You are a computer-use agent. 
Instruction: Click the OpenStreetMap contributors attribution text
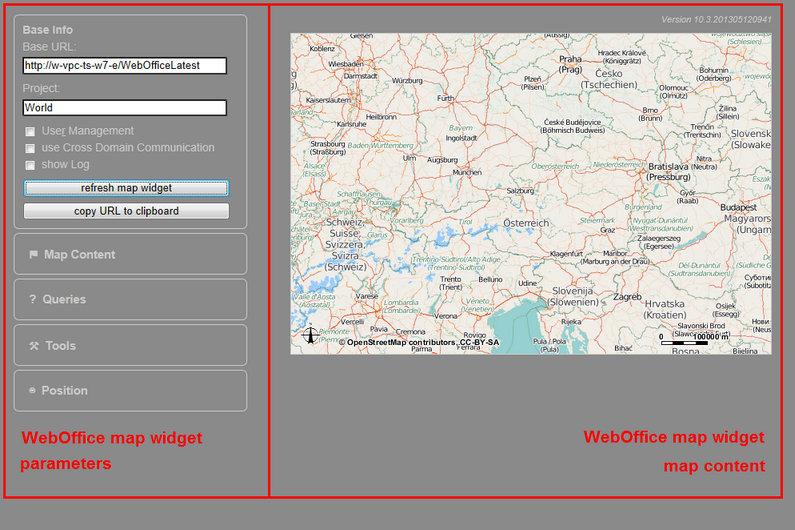pos(419,342)
